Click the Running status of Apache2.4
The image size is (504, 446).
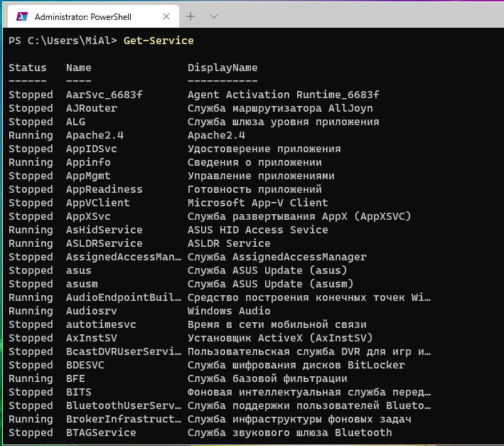pos(31,135)
